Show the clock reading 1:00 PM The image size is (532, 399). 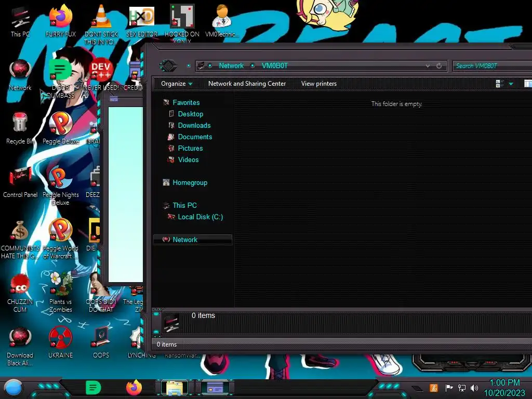point(504,383)
